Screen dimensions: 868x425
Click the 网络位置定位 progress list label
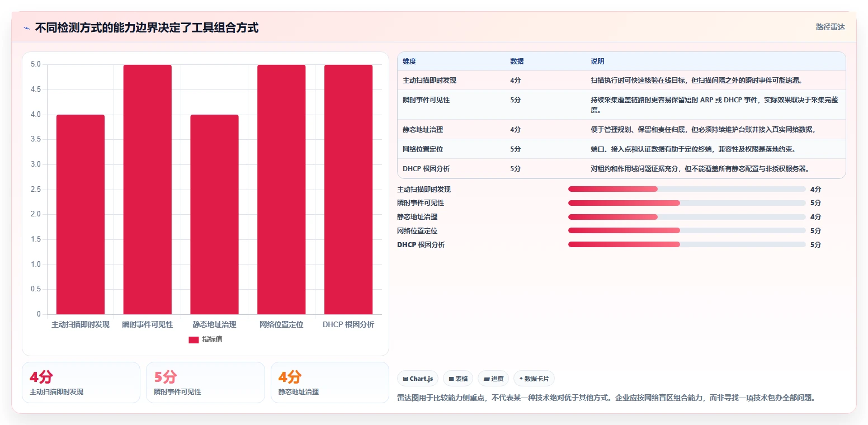point(417,230)
